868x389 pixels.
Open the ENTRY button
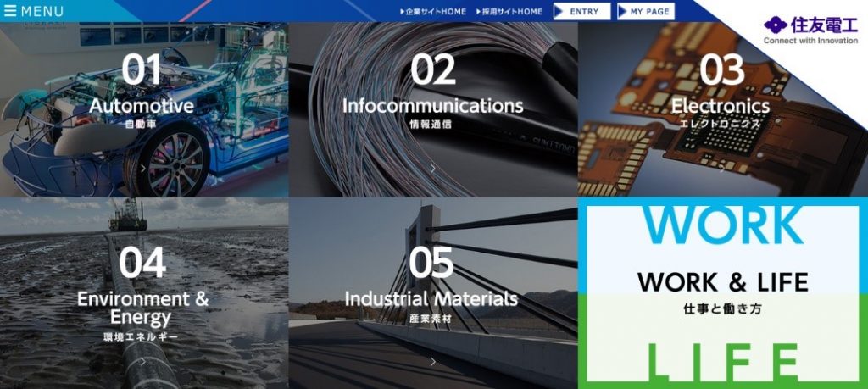(581, 11)
